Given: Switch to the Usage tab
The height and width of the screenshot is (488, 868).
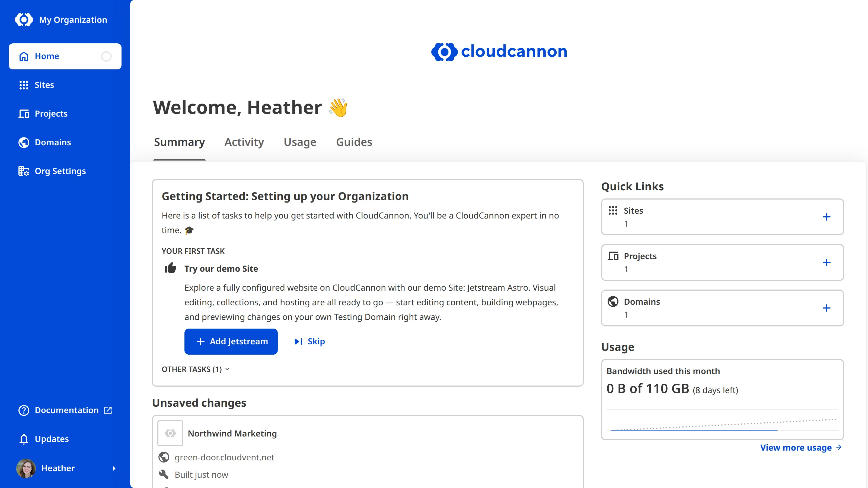Looking at the screenshot, I should click(300, 142).
